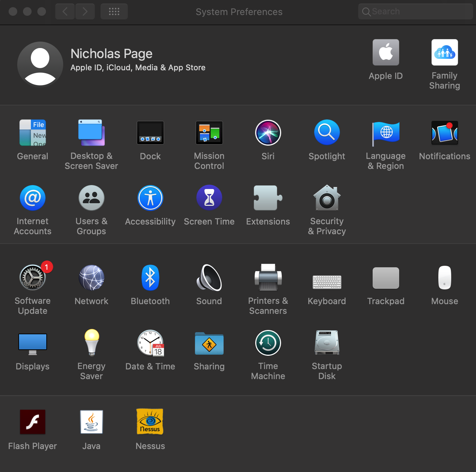Select the Mission Control icon
This screenshot has width=476, height=472.
(209, 133)
